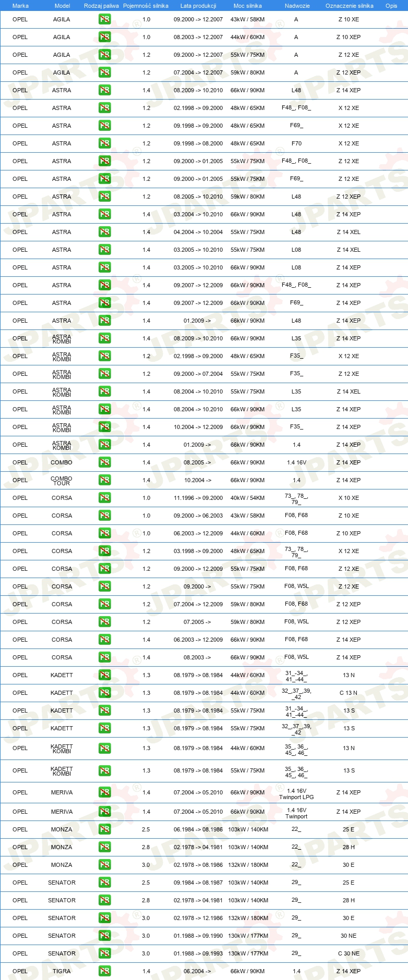Click fuel icon in SENATOR 28 H row
Image resolution: width=408 pixels, height=980 pixels.
click(104, 900)
